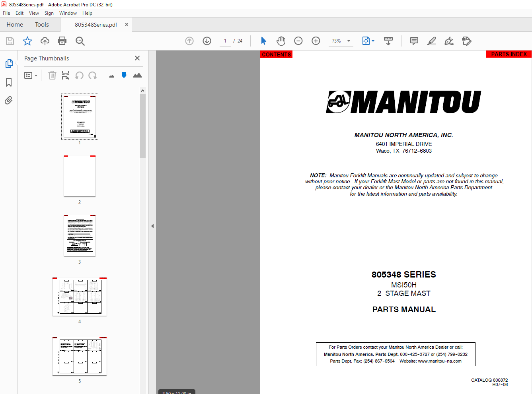Close the 805348Series.pdf tab

pos(127,25)
